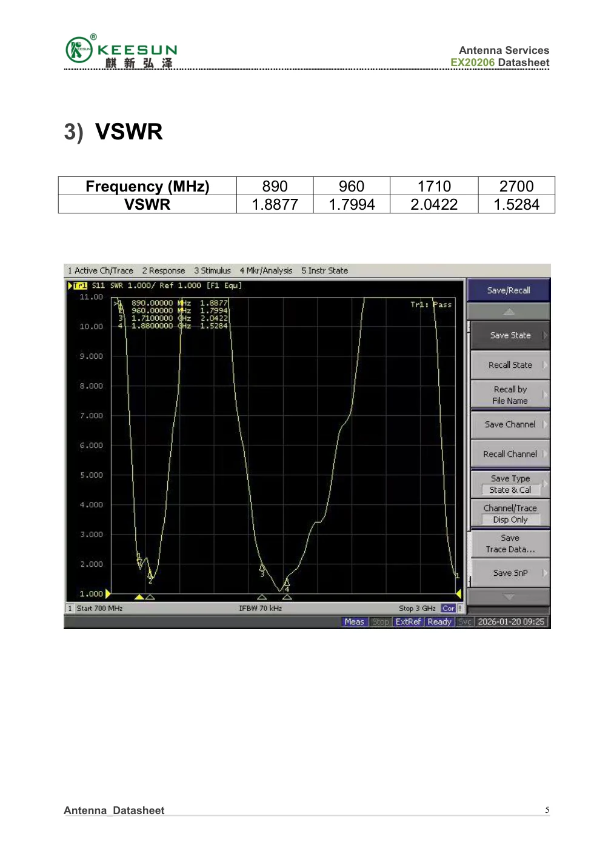Viewport: 614px width, 868px height.
Task: Click the Recall State softkey
Action: click(510, 365)
